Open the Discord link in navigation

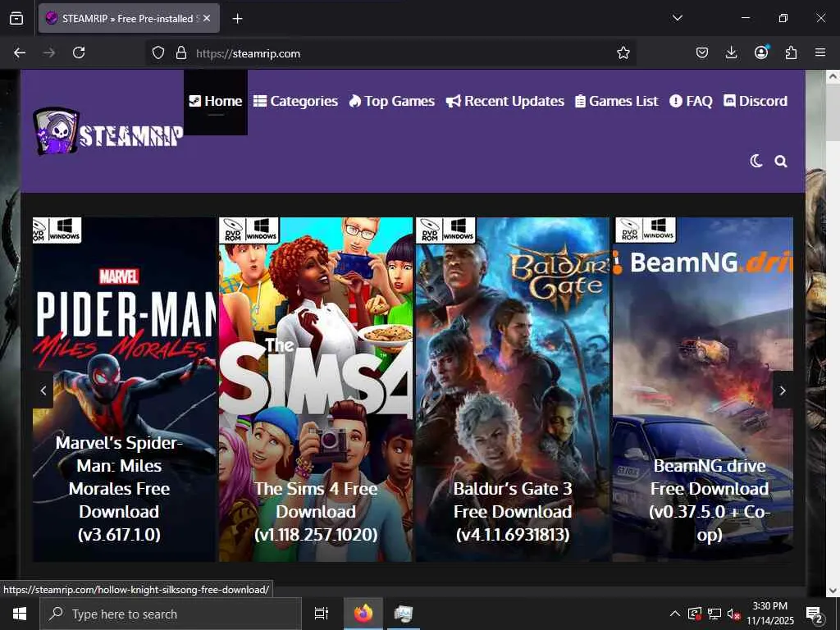point(756,101)
